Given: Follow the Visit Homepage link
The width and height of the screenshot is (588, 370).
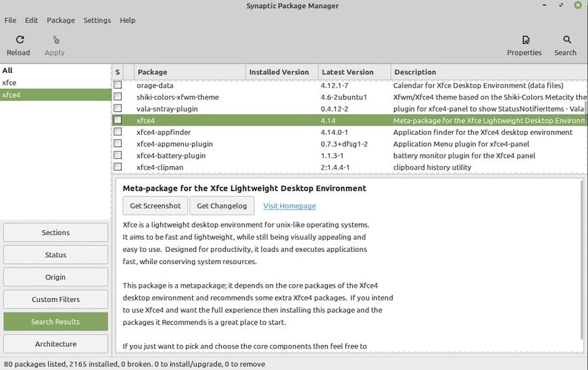Looking at the screenshot, I should tap(289, 206).
